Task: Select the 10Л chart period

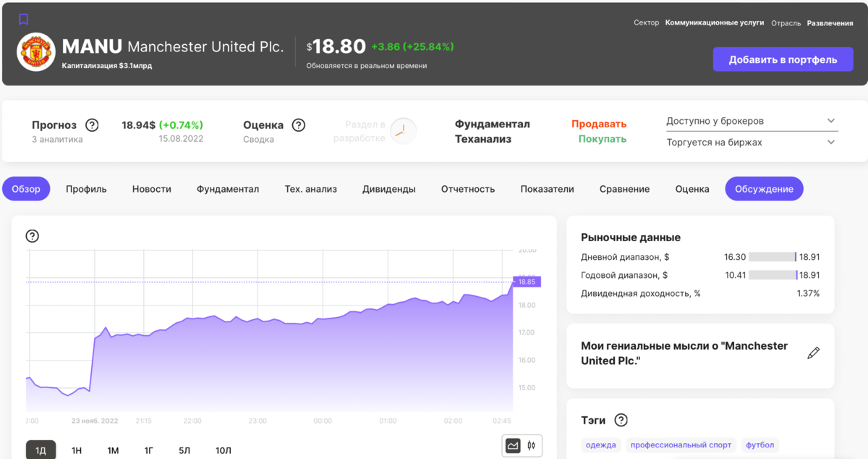Action: tap(224, 450)
